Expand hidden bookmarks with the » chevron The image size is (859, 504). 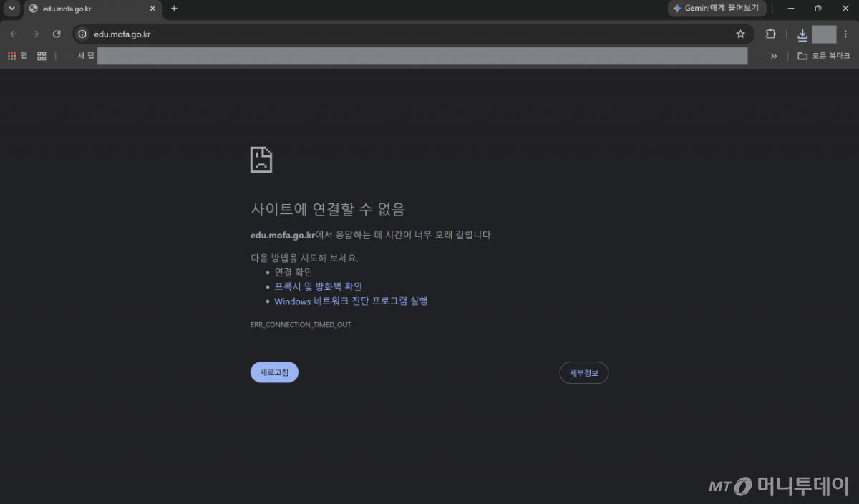[x=773, y=55]
